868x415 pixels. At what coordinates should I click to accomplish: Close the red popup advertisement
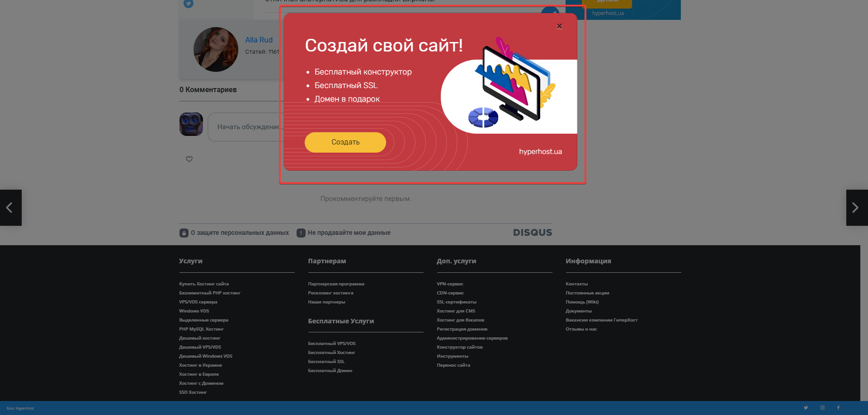click(559, 26)
